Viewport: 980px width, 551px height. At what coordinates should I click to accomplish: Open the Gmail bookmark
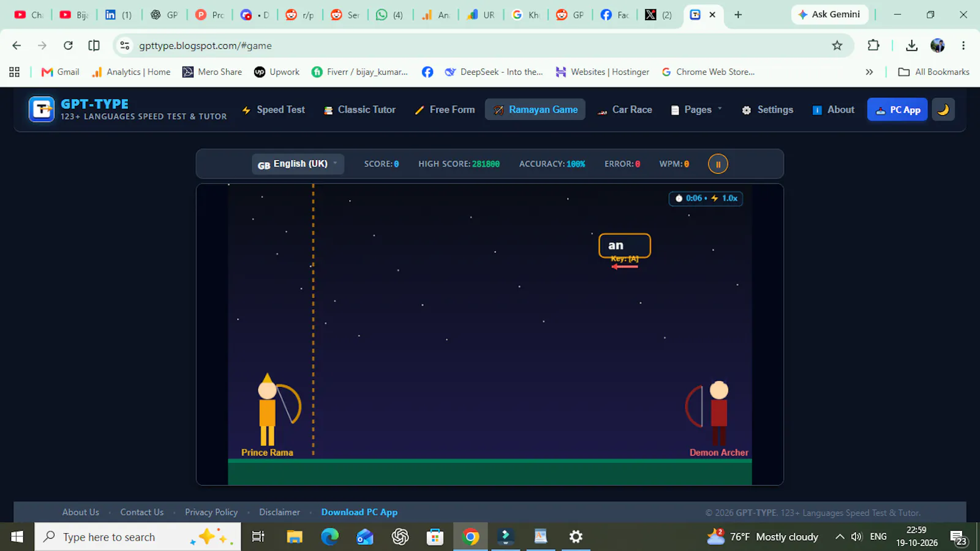pyautogui.click(x=60, y=72)
